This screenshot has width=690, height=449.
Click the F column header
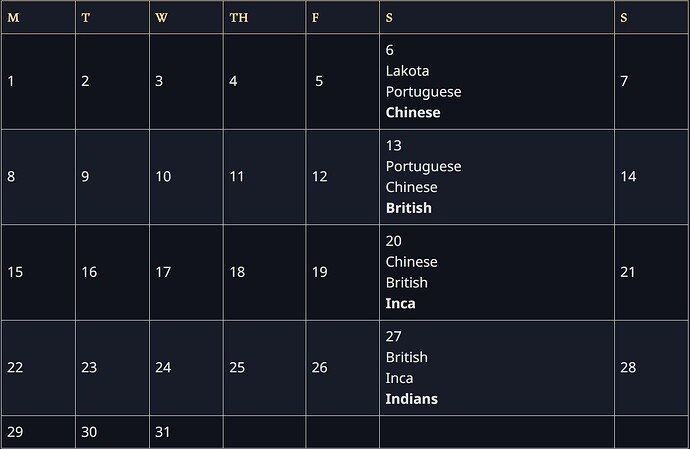[316, 18]
